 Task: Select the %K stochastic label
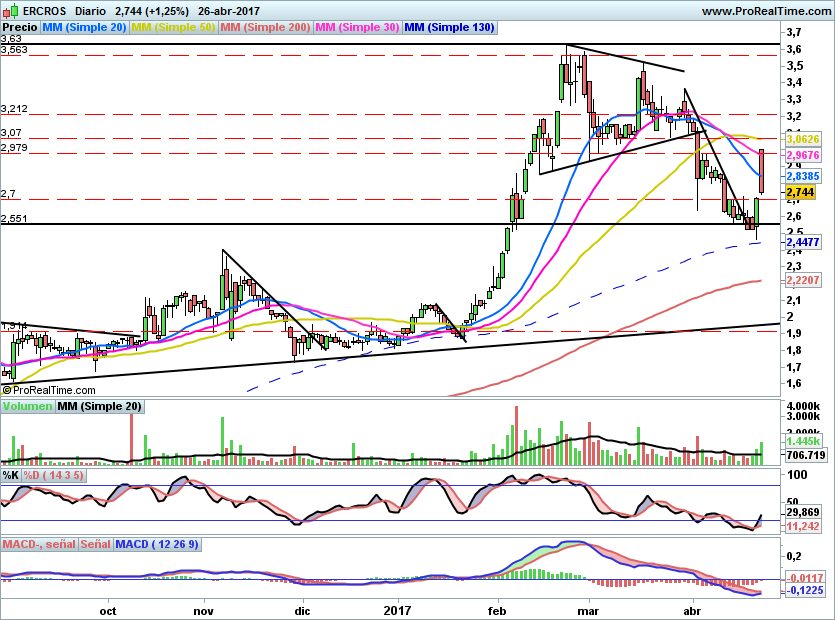[11, 475]
